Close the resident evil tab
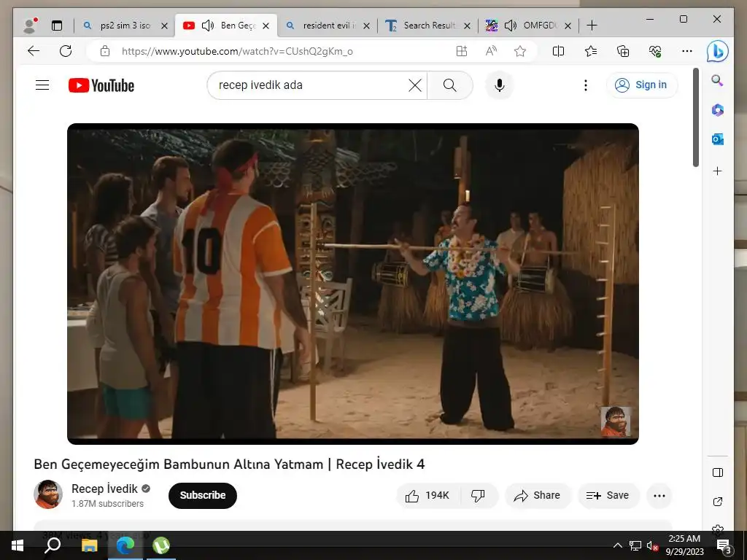This screenshot has width=747, height=560. click(366, 26)
